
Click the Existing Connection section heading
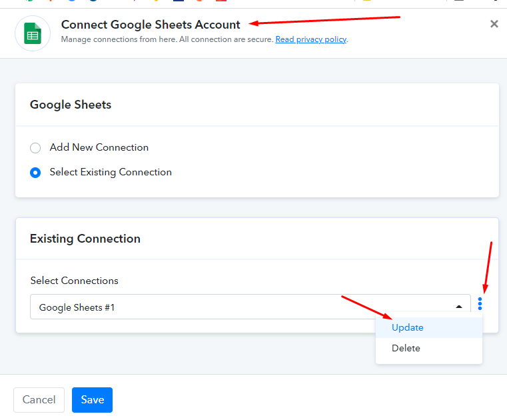pos(85,239)
